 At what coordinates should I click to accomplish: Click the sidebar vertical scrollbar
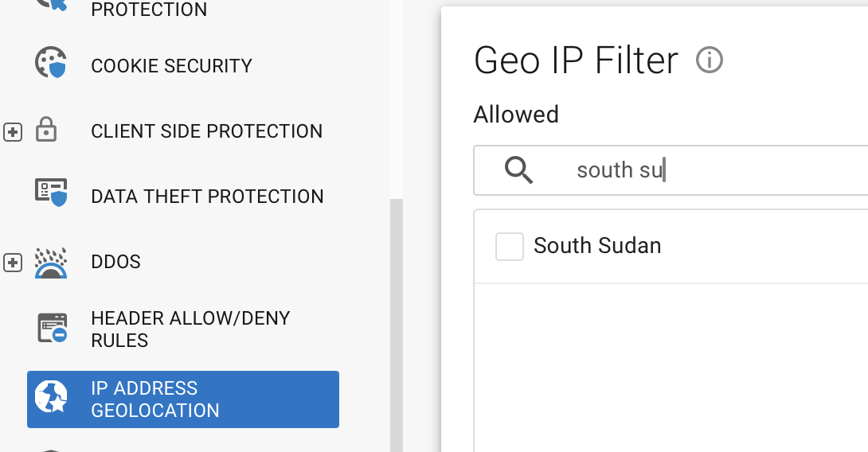(x=397, y=325)
